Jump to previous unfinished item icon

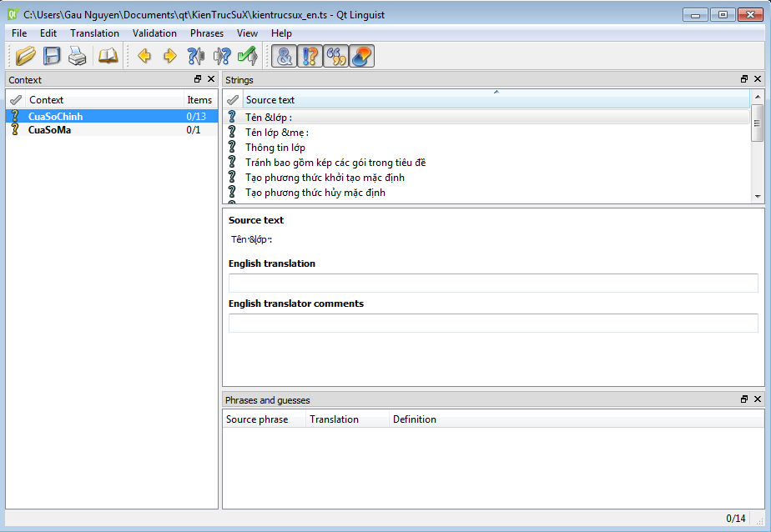pos(196,56)
